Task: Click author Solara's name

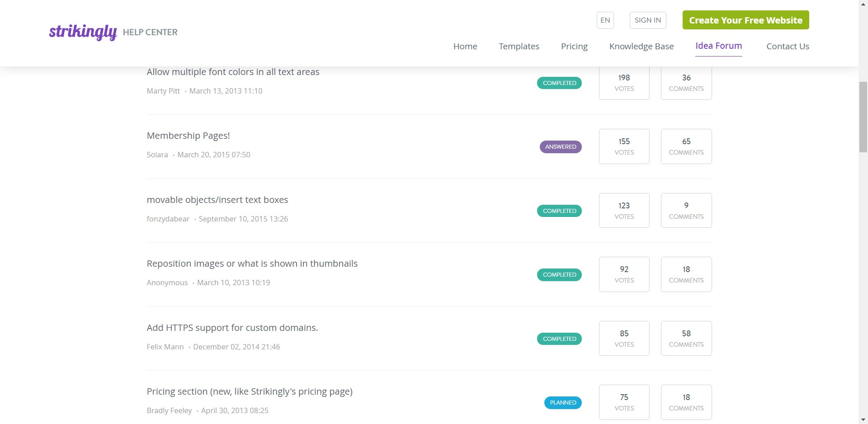Action: click(157, 155)
